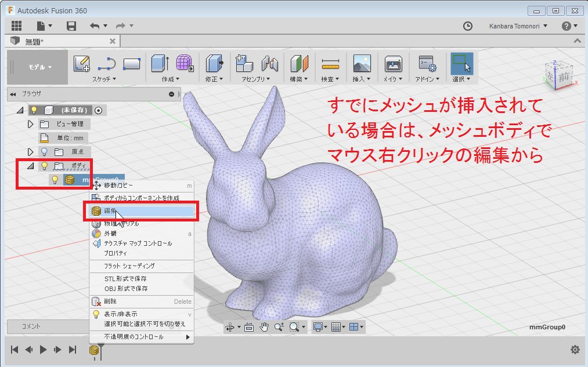Open the Display Settings monitor icon
Image resolution: width=588 pixels, height=367 pixels.
click(318, 327)
